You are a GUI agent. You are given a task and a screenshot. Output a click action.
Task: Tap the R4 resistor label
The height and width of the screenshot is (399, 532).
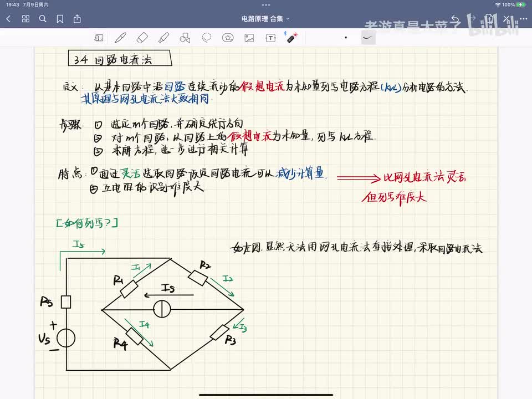120,344
